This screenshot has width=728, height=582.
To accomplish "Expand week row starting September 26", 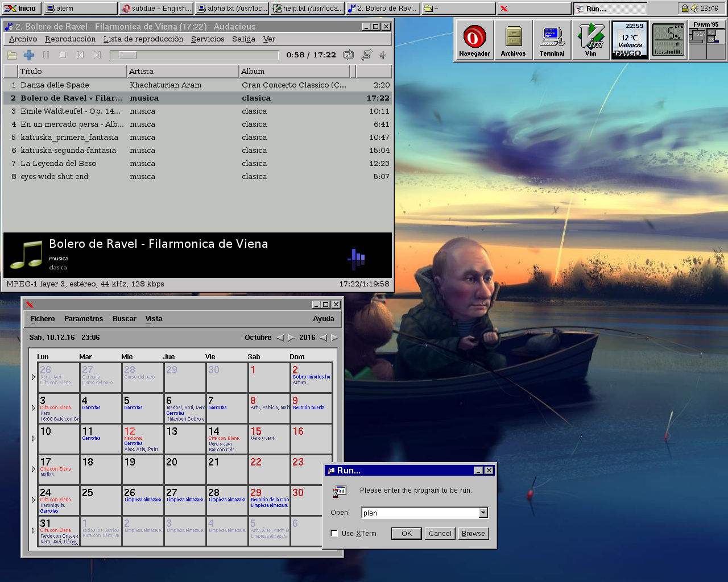I will 34,377.
